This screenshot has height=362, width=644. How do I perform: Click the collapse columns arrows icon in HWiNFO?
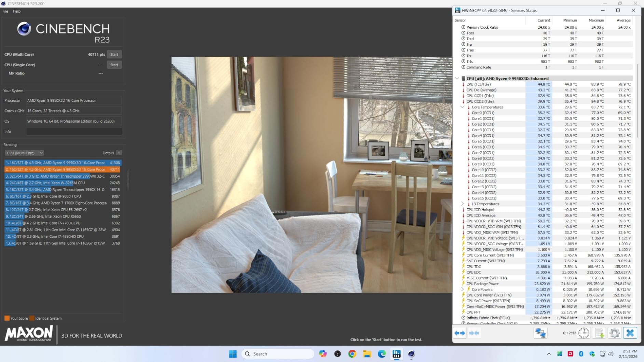click(474, 333)
